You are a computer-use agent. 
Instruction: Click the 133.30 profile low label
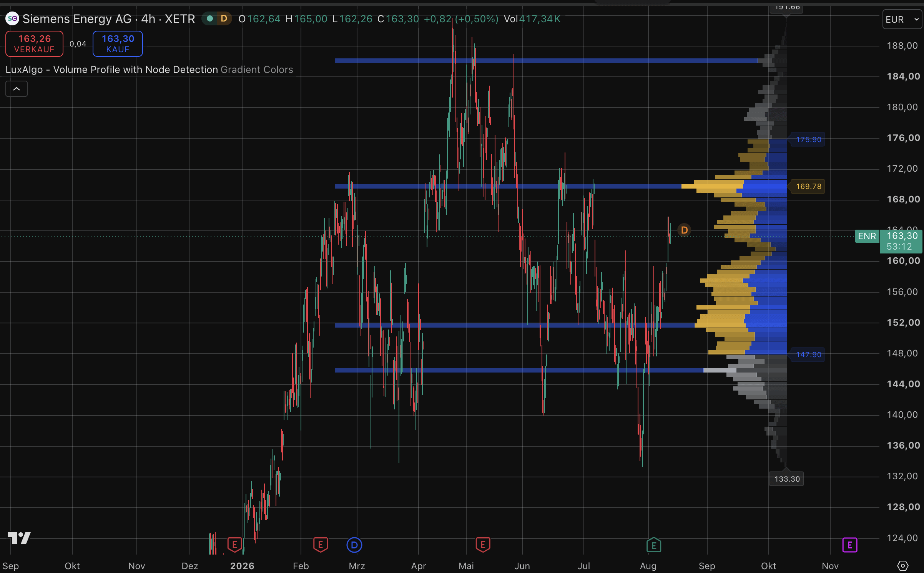[787, 479]
